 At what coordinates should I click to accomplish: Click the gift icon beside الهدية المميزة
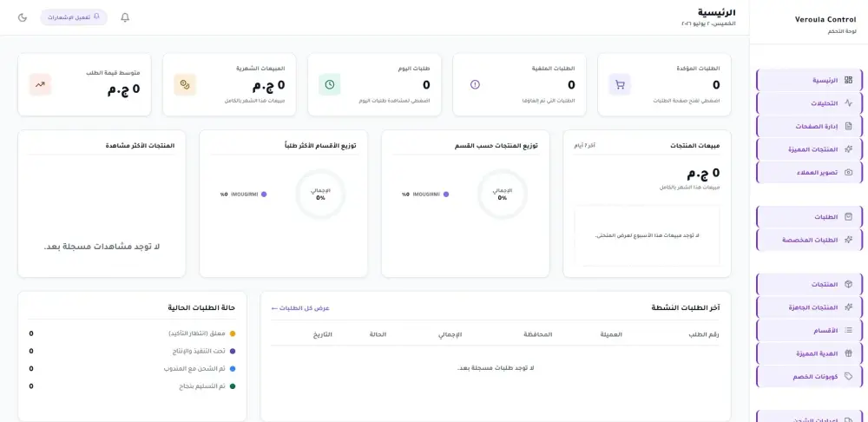849,353
